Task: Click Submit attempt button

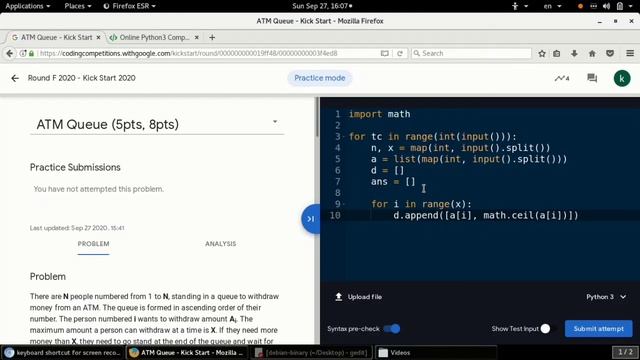Action: pyautogui.click(x=598, y=329)
